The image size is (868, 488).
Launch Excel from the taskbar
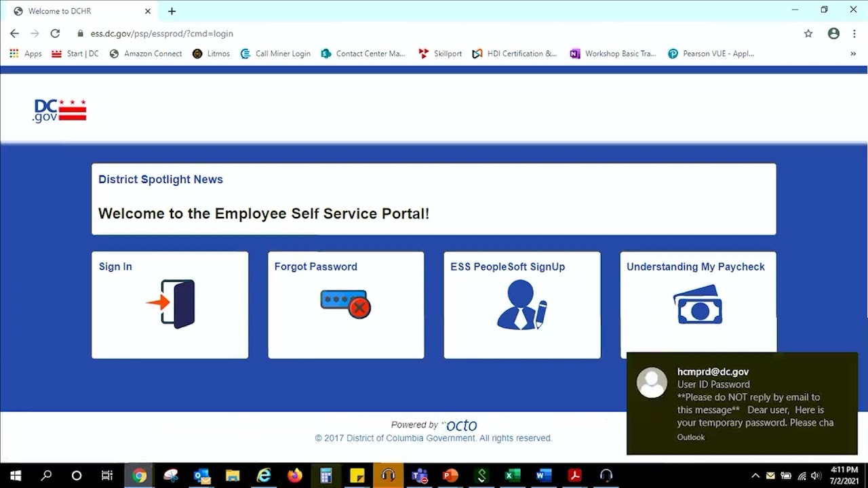click(512, 476)
